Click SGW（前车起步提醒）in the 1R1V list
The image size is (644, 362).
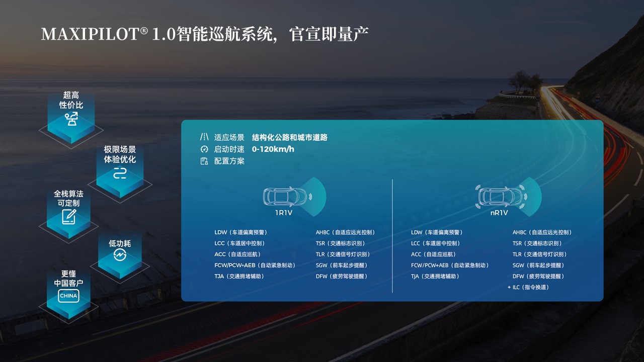[342, 265]
